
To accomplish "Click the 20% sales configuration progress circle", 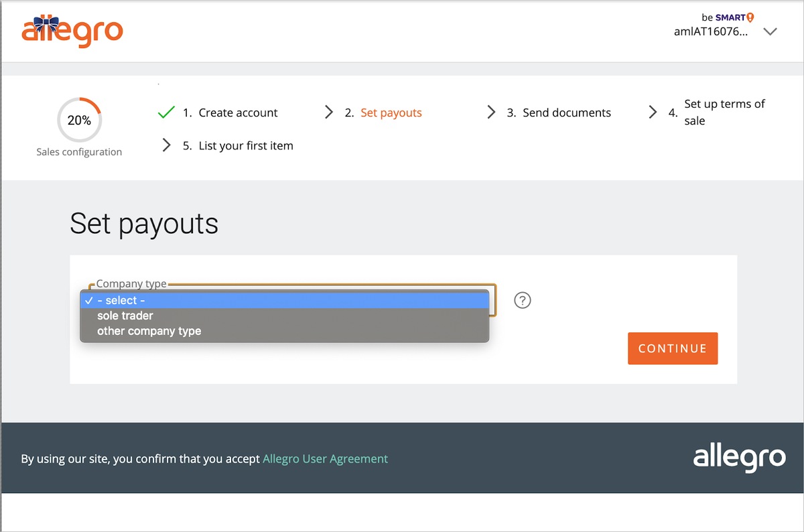I will (x=79, y=121).
